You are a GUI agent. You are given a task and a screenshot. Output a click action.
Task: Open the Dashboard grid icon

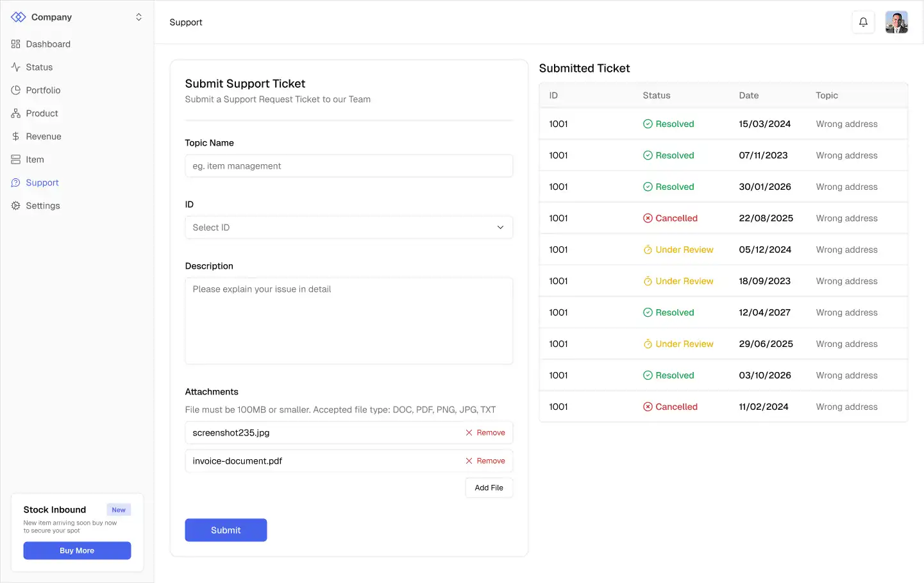click(16, 44)
